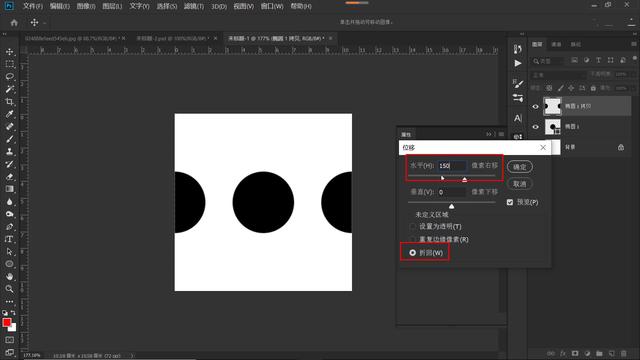Open the Actions panel play icon

point(518,63)
